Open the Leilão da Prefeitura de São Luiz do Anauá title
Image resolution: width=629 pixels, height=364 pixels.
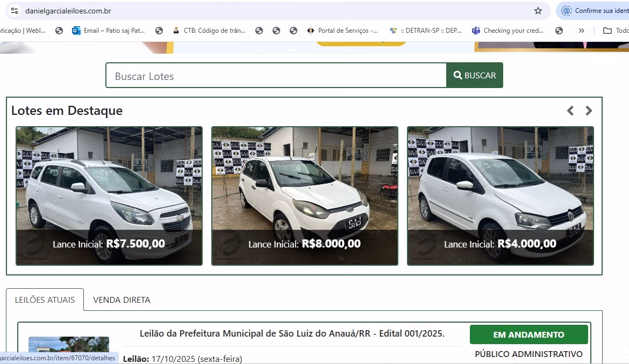[292, 333]
